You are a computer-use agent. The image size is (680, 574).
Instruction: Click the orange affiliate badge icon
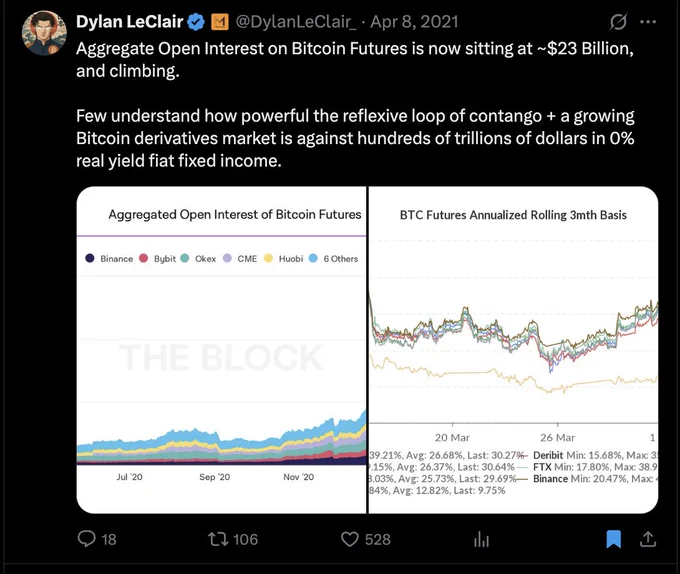pos(220,22)
